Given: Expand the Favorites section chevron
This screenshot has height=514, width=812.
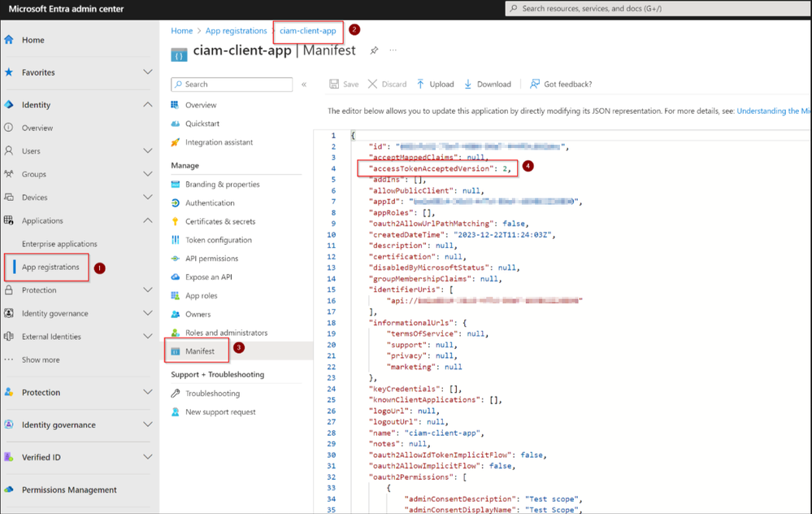Looking at the screenshot, I should tap(148, 72).
